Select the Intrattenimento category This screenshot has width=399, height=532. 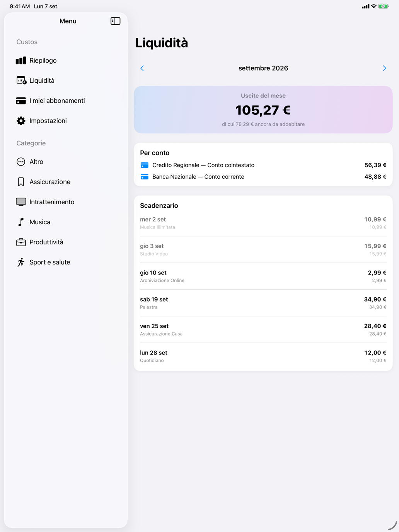[x=66, y=202]
